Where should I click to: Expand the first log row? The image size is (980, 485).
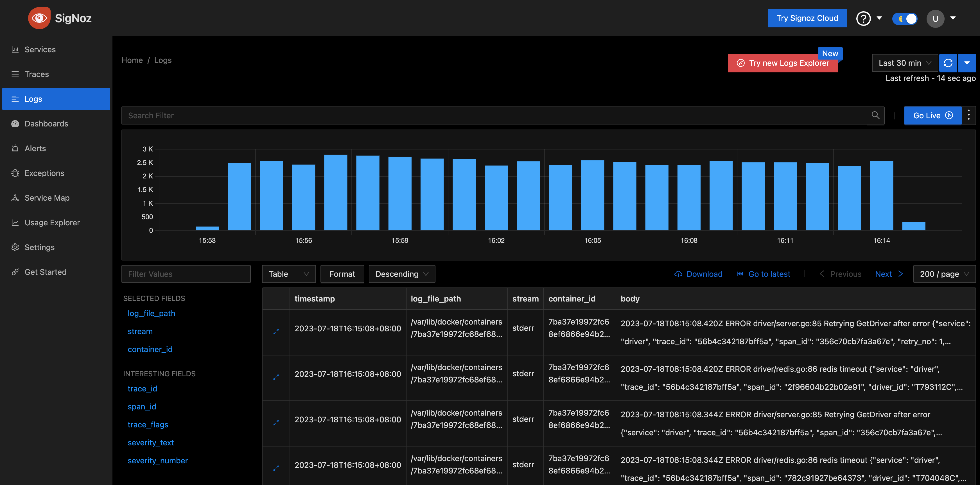tap(276, 332)
